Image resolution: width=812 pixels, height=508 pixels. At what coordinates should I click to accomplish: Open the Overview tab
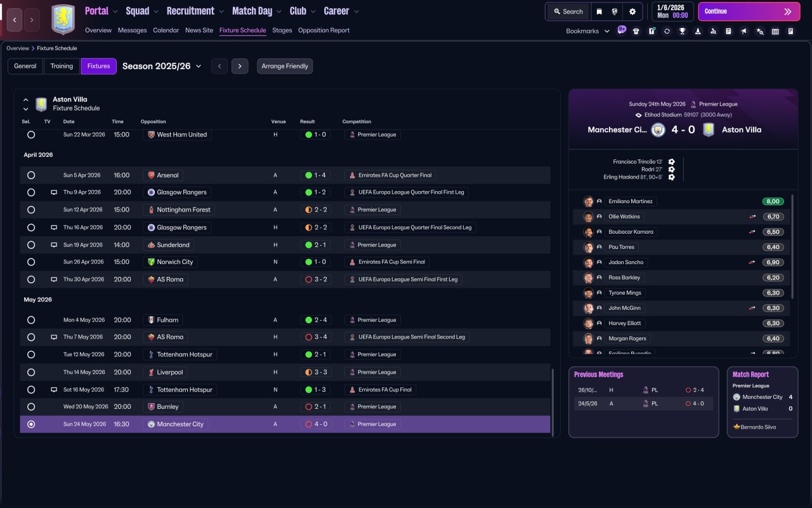(98, 30)
